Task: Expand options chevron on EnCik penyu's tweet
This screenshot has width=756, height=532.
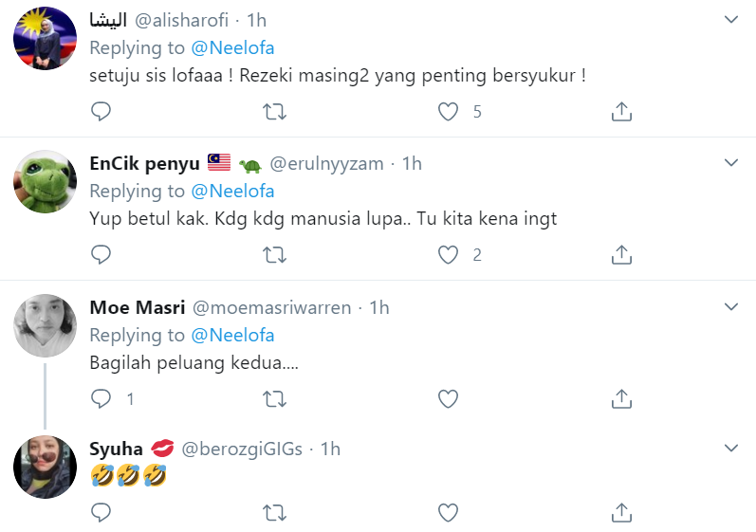Action: (x=731, y=163)
